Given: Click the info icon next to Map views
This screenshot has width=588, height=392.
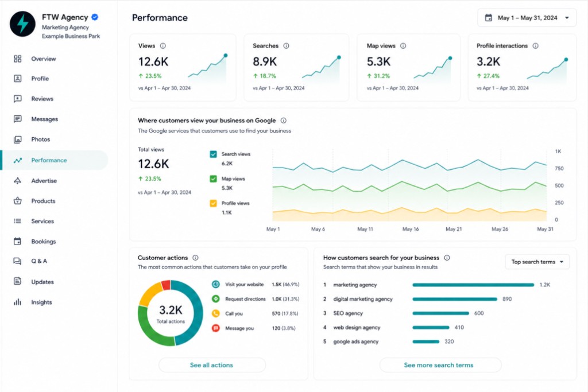Looking at the screenshot, I should tap(403, 46).
